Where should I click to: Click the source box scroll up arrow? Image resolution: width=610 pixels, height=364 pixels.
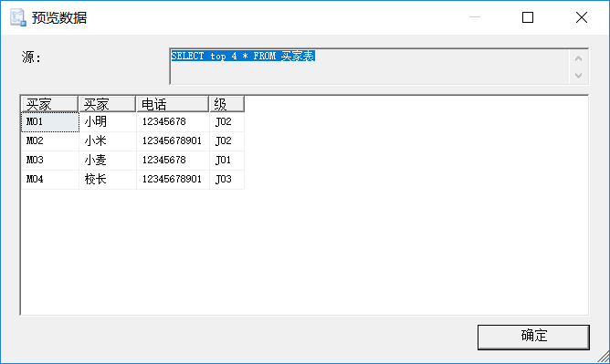578,58
